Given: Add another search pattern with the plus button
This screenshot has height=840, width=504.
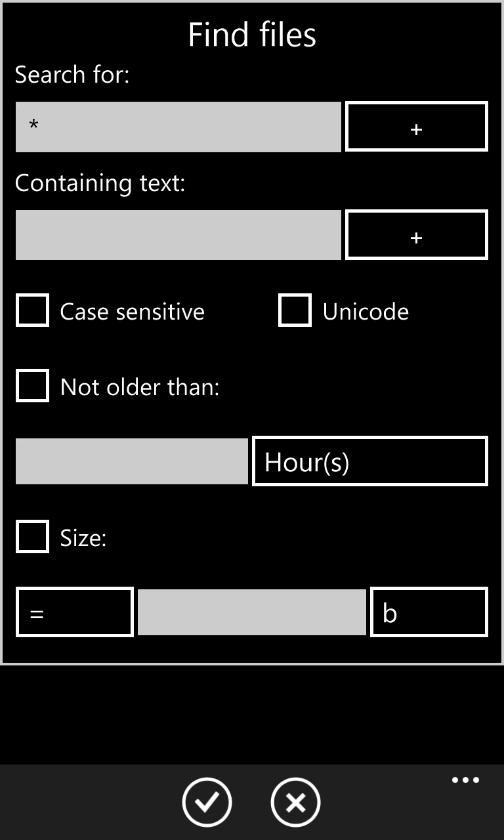Looking at the screenshot, I should (416, 127).
